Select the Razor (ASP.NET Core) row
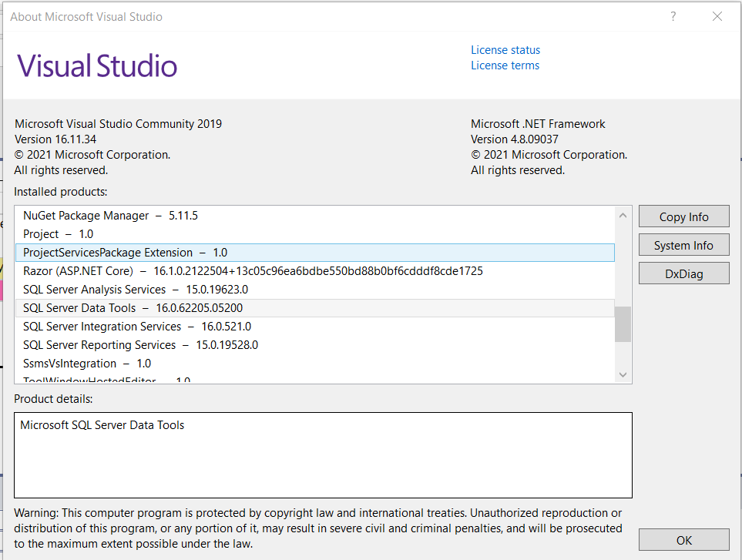742x560 pixels. pos(315,271)
